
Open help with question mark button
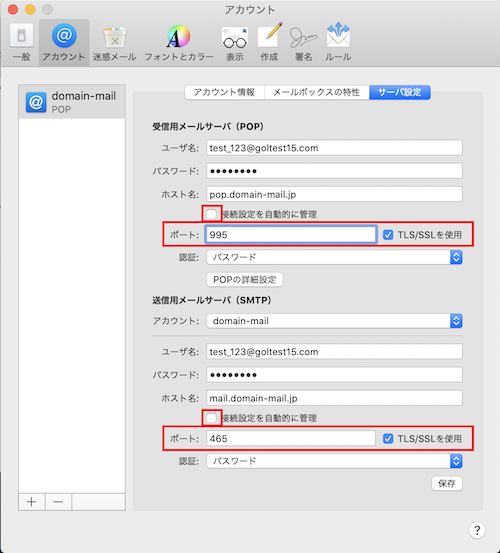(x=477, y=530)
